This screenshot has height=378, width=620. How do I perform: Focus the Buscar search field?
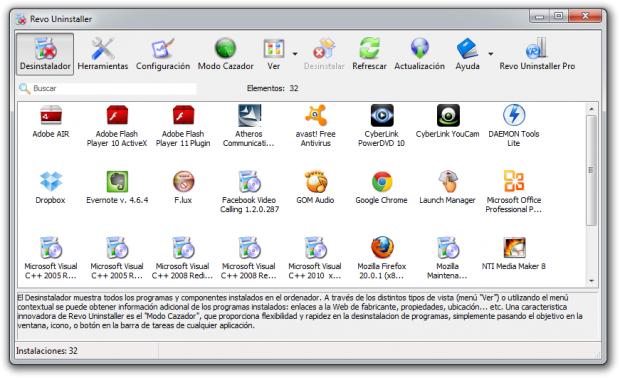(108, 88)
